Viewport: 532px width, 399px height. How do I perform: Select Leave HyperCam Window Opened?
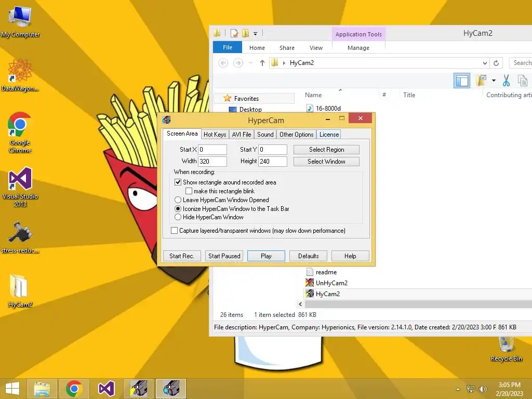pos(178,200)
